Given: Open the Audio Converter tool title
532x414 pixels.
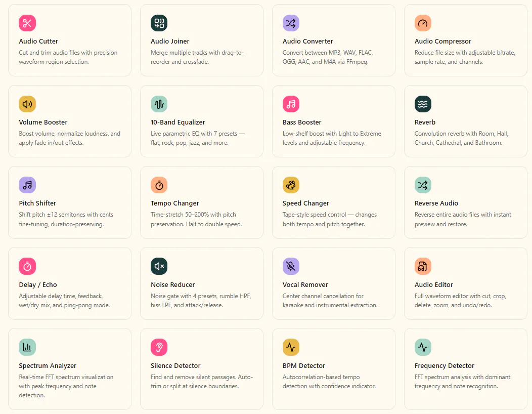Looking at the screenshot, I should [x=308, y=41].
